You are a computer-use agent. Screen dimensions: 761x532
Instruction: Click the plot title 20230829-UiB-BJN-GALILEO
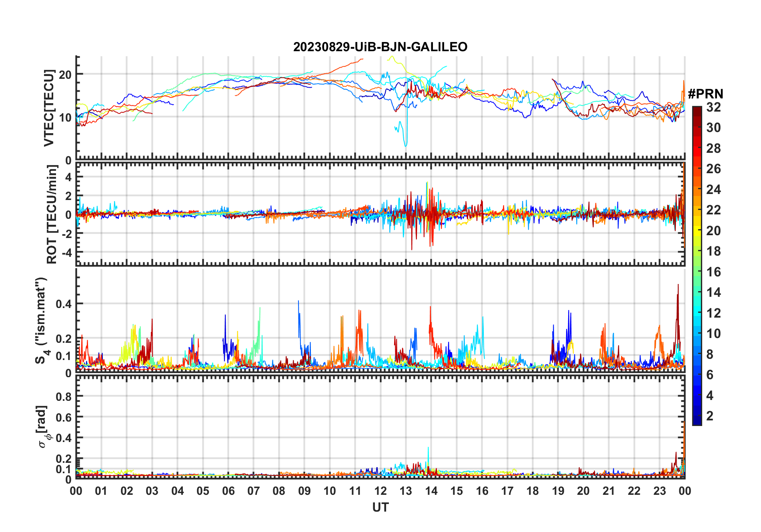380,47
